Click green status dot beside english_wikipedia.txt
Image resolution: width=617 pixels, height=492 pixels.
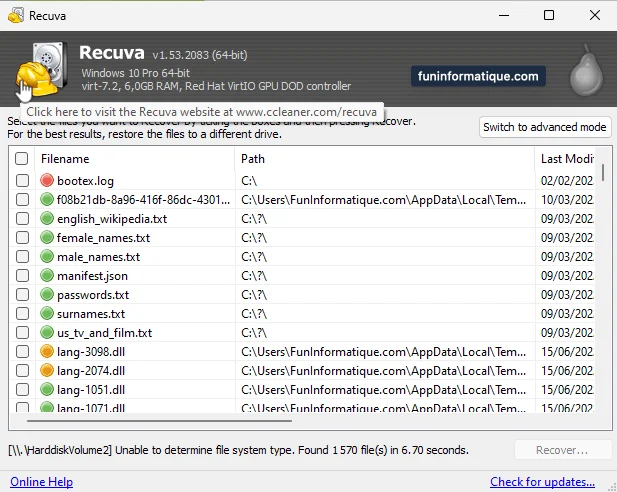pyautogui.click(x=47, y=218)
